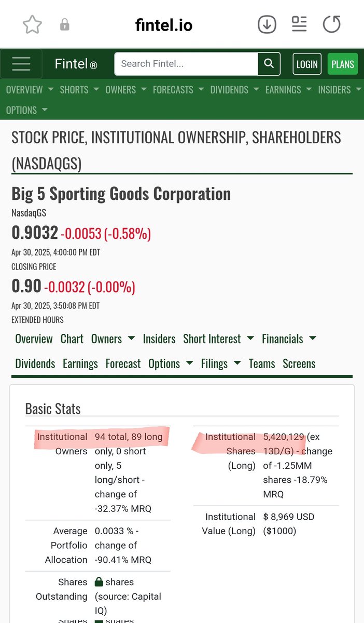
Task: Open the browser downloads icon
Action: click(267, 24)
